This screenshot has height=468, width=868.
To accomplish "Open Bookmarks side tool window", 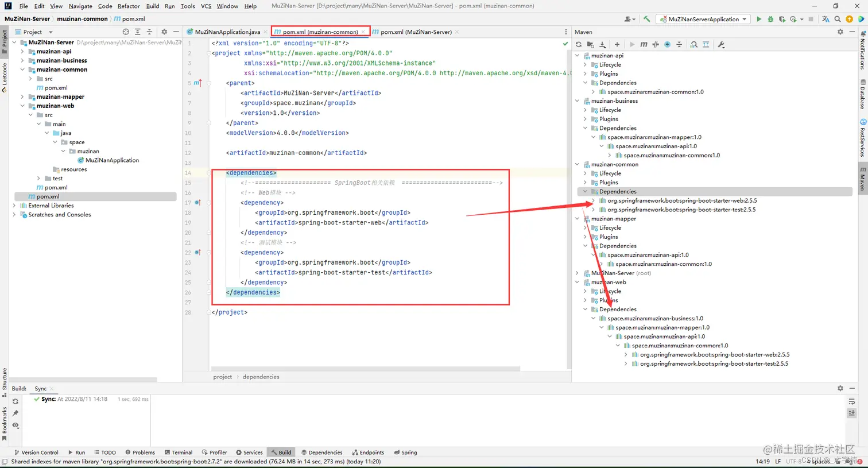I will [x=5, y=423].
